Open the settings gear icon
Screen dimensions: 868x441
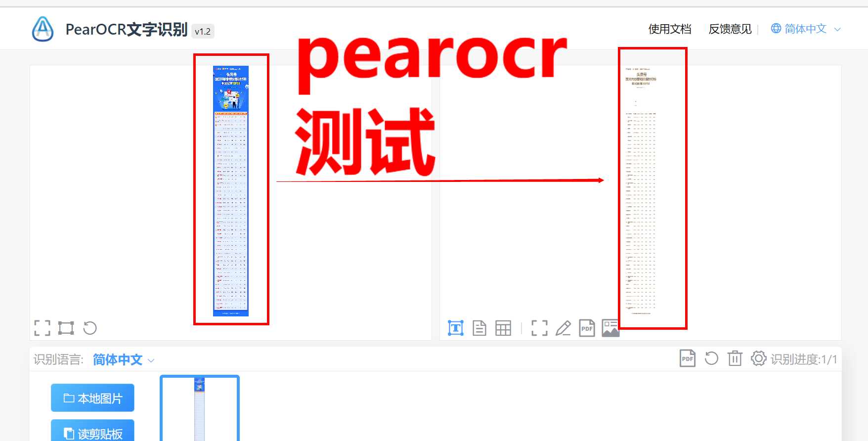pyautogui.click(x=758, y=358)
